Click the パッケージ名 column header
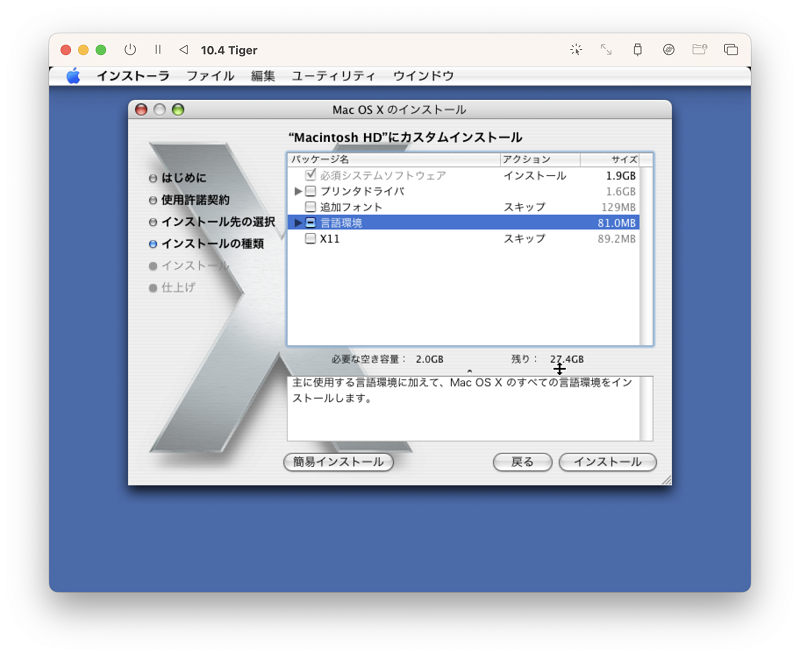800x657 pixels. click(x=393, y=160)
